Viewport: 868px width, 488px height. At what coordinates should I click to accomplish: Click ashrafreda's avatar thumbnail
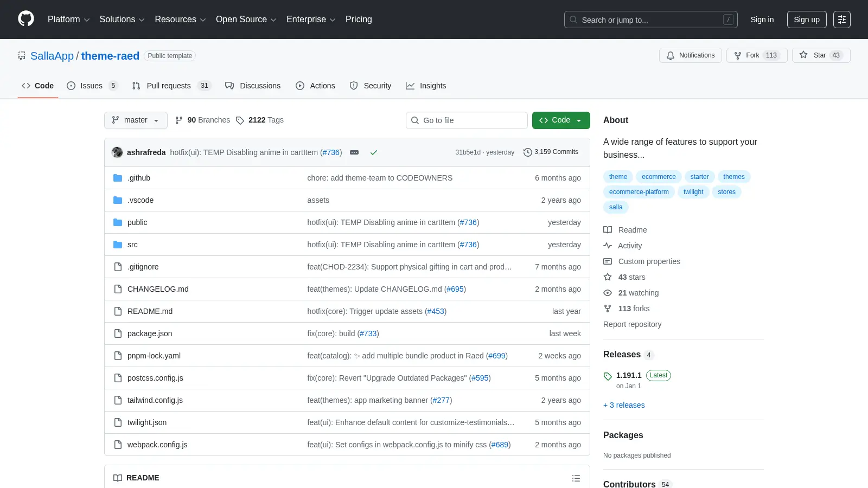click(x=117, y=152)
